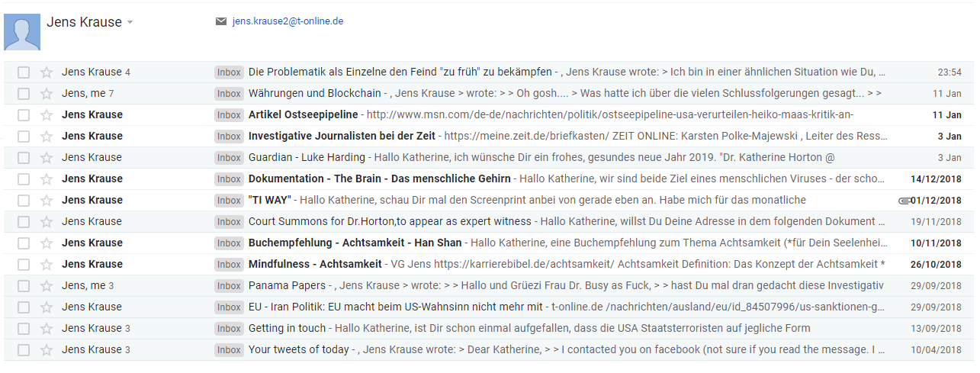
Task: Click Jens Krause's profile avatar picture
Action: coord(22,31)
